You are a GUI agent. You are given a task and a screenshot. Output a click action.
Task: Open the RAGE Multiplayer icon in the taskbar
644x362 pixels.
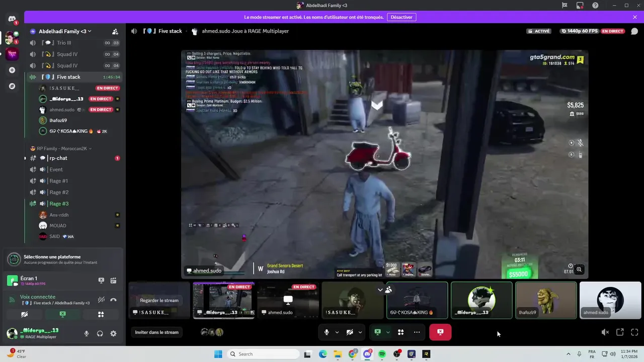pyautogui.click(x=426, y=354)
